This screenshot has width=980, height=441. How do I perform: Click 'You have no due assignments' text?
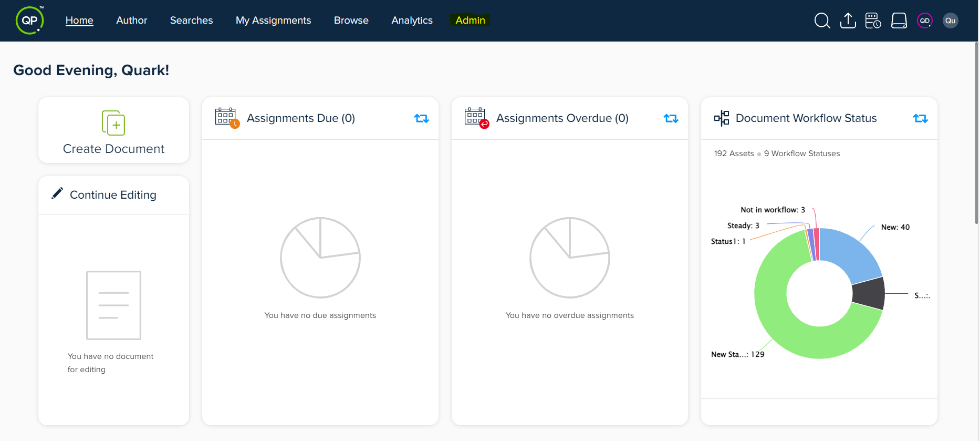[320, 315]
